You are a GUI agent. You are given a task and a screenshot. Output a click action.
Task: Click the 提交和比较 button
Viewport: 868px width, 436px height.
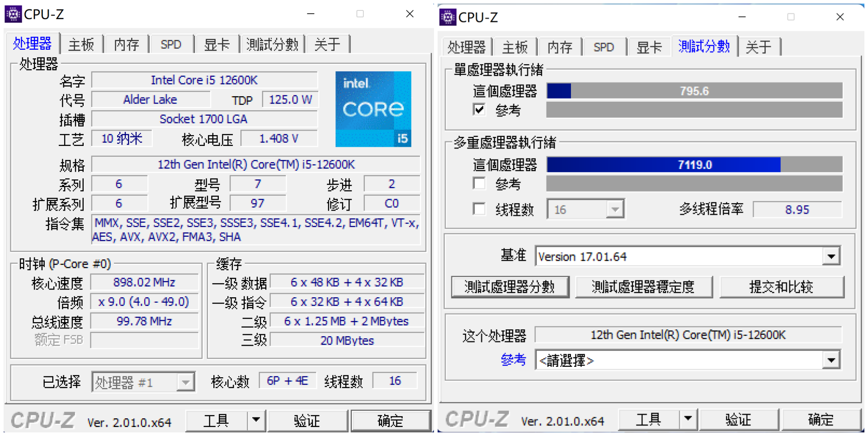pyautogui.click(x=782, y=286)
